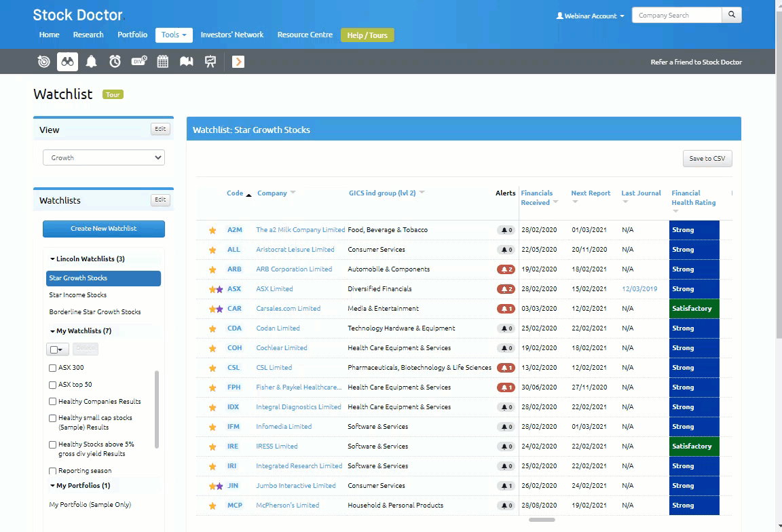Click the Company Search input field
This screenshot has height=532, width=782.
[x=677, y=16]
